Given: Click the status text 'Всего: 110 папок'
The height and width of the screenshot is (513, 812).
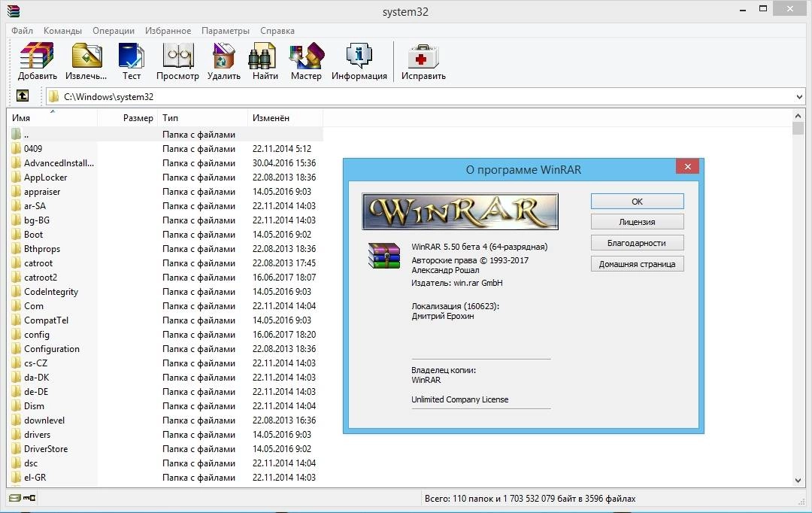Looking at the screenshot, I should pyautogui.click(x=459, y=499).
